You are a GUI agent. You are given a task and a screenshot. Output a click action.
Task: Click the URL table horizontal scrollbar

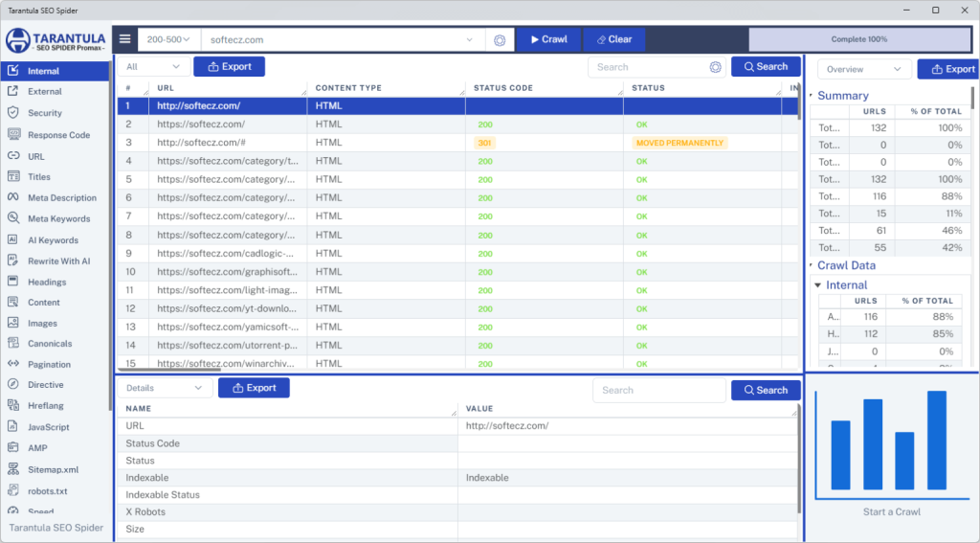point(169,370)
